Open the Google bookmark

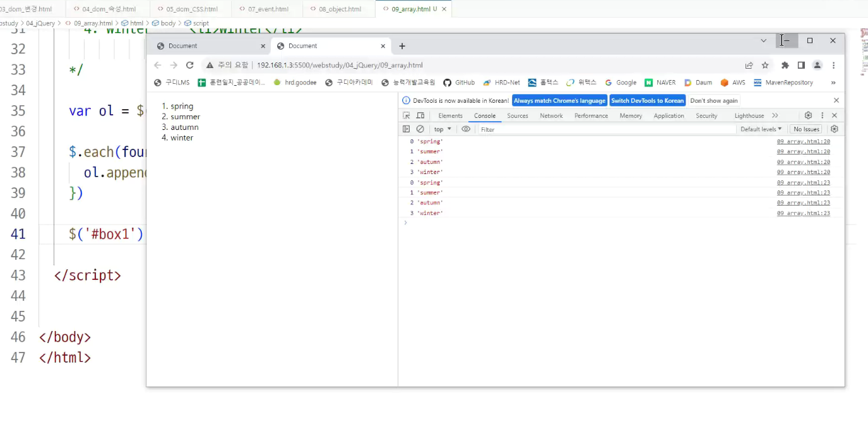tap(621, 83)
